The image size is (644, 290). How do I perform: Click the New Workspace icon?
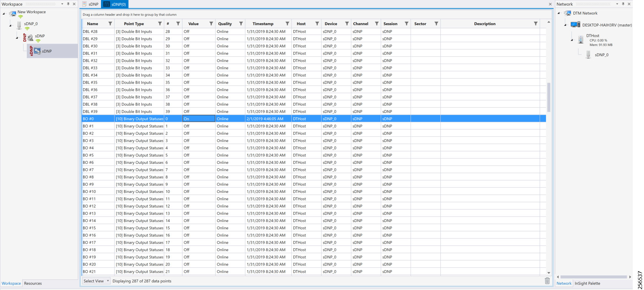(13, 14)
